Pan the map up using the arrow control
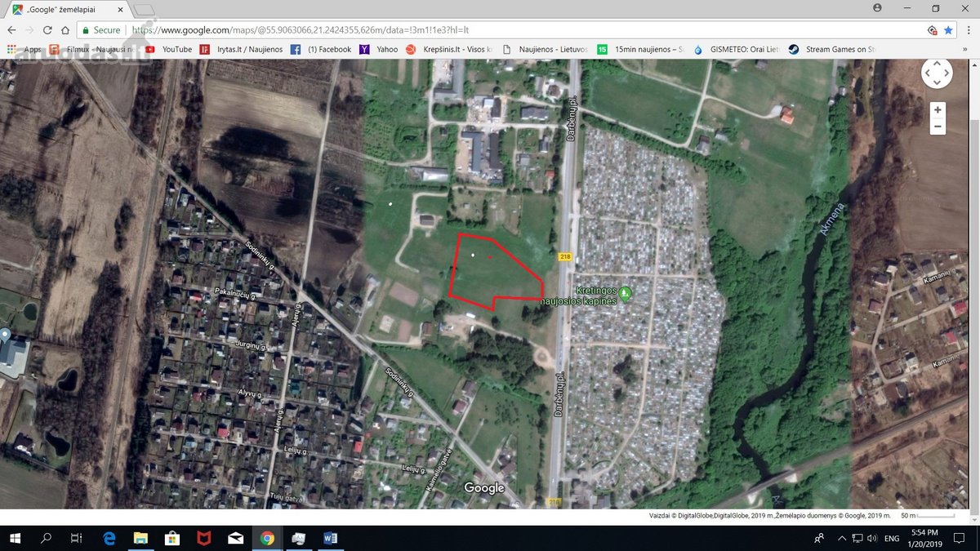The height and width of the screenshot is (551, 980). 937,64
